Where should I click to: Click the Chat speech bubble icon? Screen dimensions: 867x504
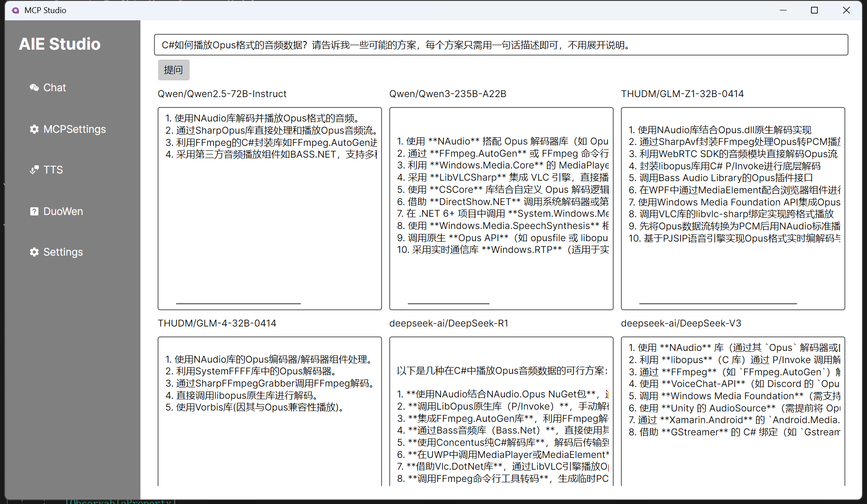34,88
